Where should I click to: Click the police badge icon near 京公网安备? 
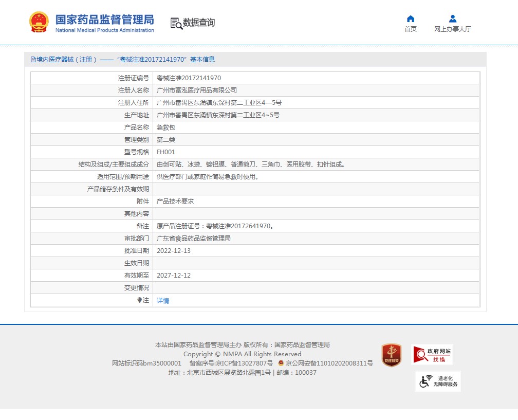[281, 363]
